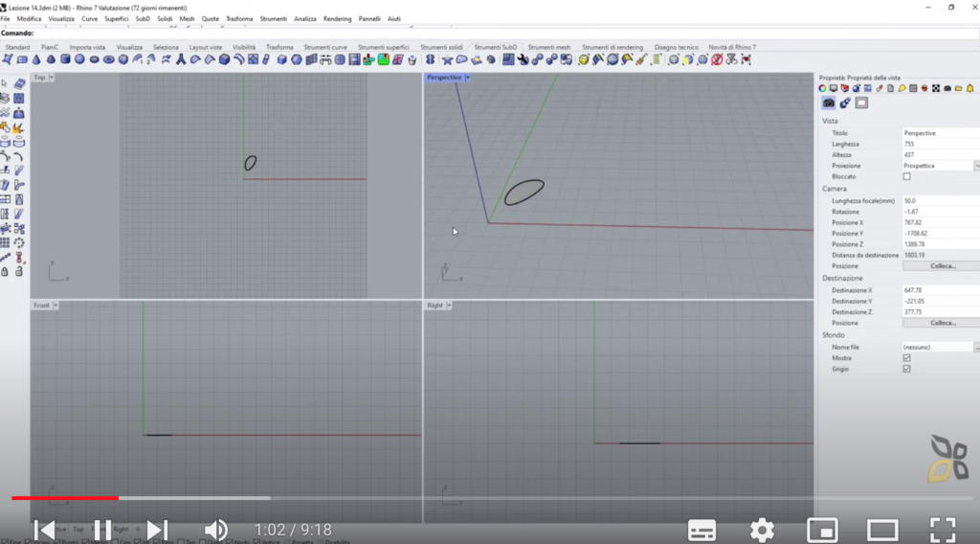
Task: Click the SubD cylinder primitive icon
Action: click(x=65, y=60)
